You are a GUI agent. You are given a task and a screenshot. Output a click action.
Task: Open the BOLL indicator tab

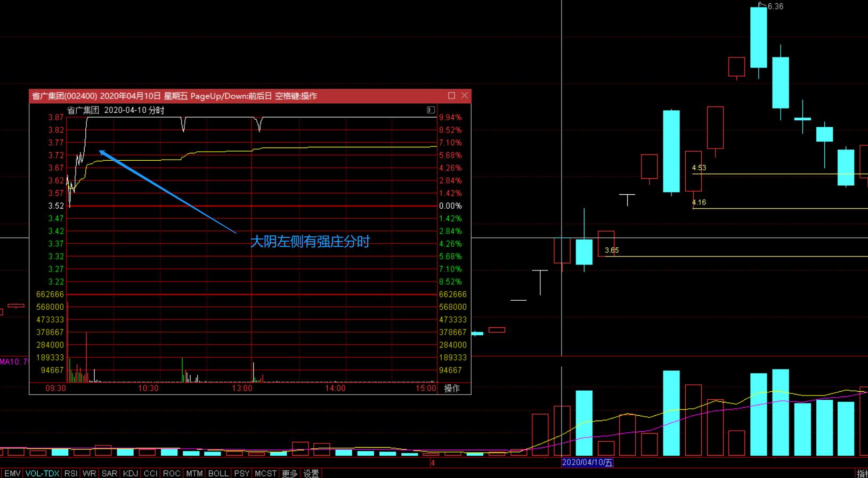point(218,473)
